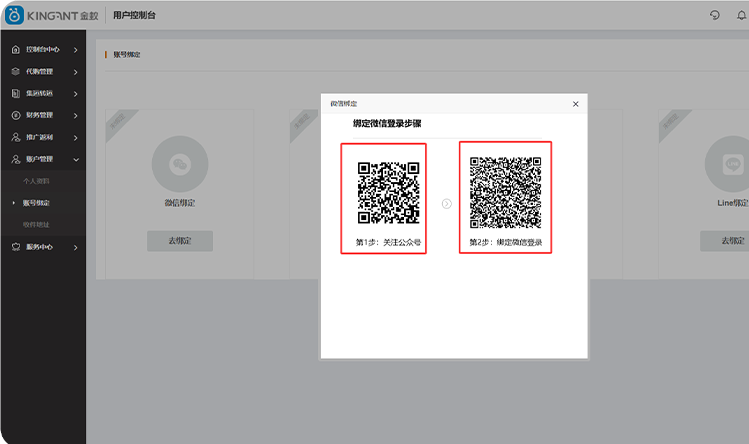This screenshot has width=749, height=444.
Task: Open the notification bell icon
Action: click(x=740, y=15)
